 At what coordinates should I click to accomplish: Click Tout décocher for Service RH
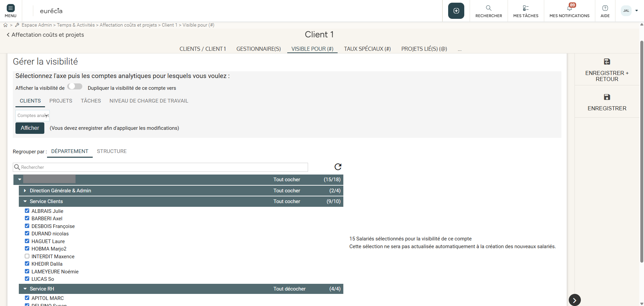(x=289, y=289)
